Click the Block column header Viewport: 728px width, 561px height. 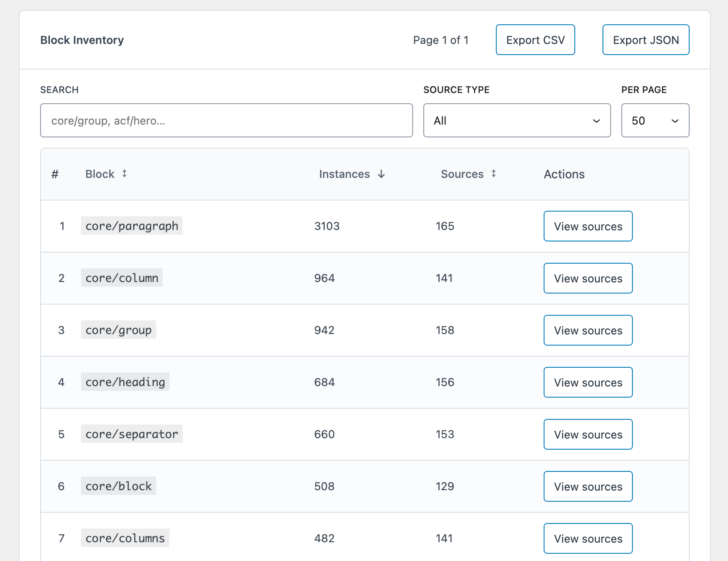pos(100,174)
